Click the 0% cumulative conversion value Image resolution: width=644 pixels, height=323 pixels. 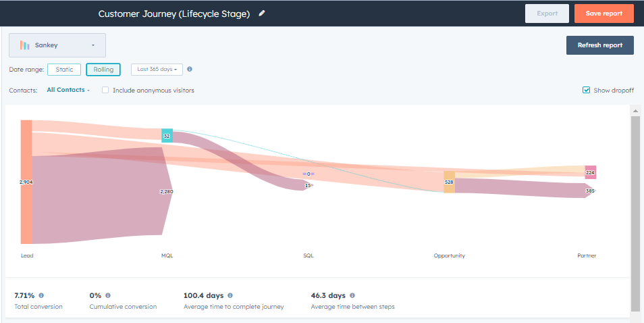(x=95, y=295)
